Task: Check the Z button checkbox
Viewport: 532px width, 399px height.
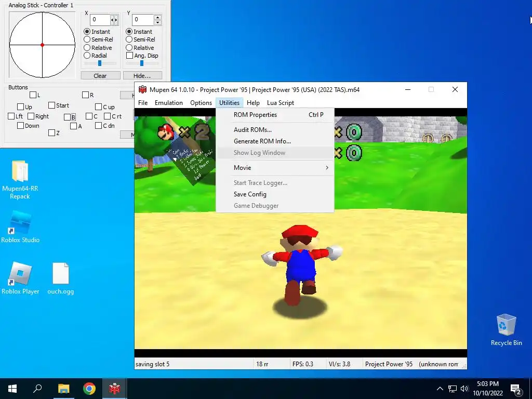Action: (51, 132)
